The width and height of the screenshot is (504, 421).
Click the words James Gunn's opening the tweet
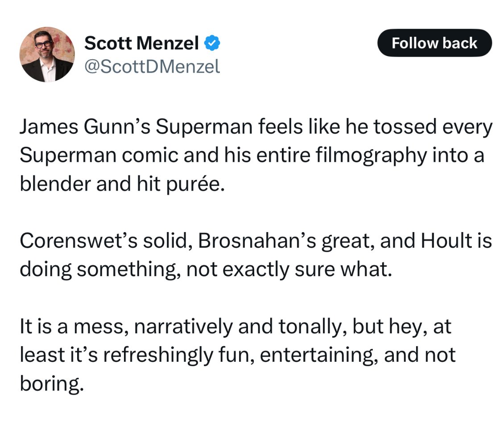pos(85,127)
